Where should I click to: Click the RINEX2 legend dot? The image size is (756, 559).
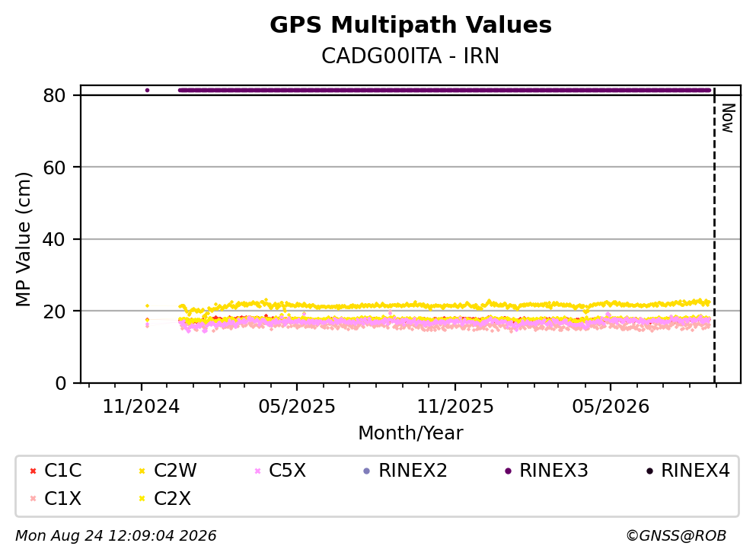366,471
